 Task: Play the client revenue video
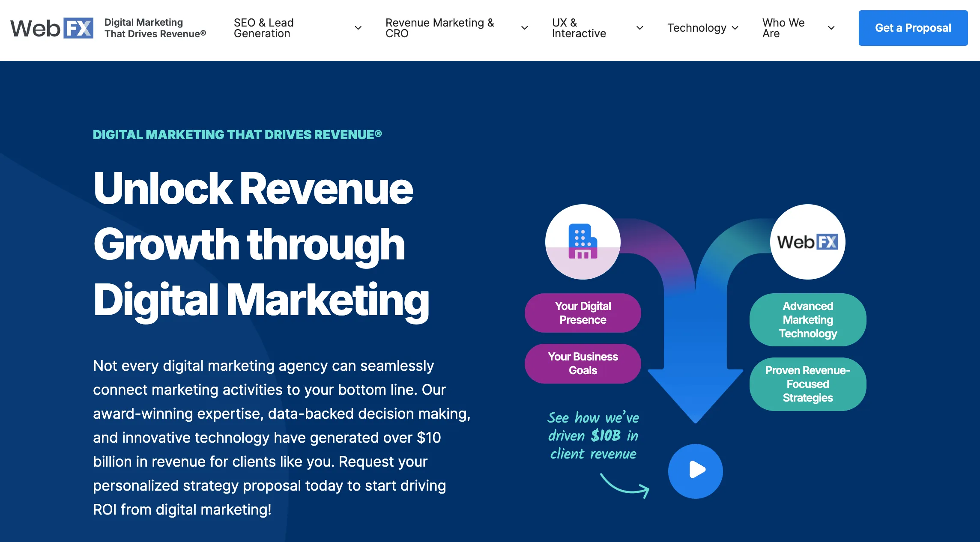click(x=695, y=471)
